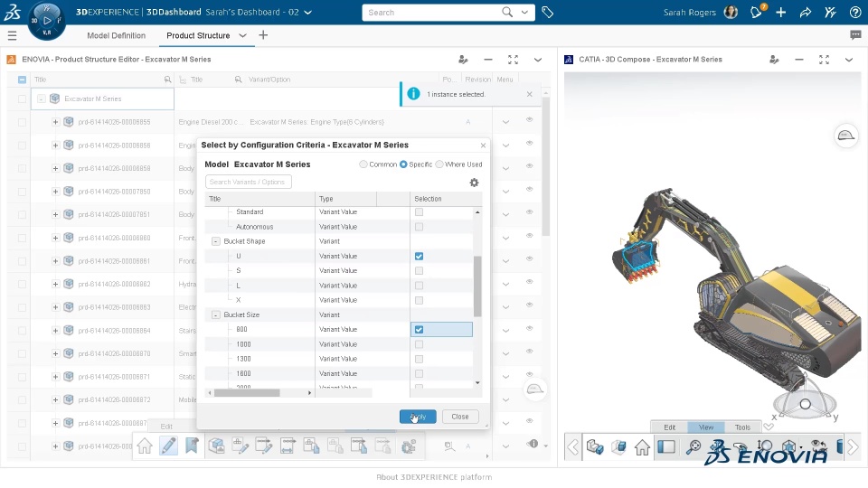868x488 pixels.
Task: Open About 3DEXPERIENCE platform link
Action: pos(434,477)
